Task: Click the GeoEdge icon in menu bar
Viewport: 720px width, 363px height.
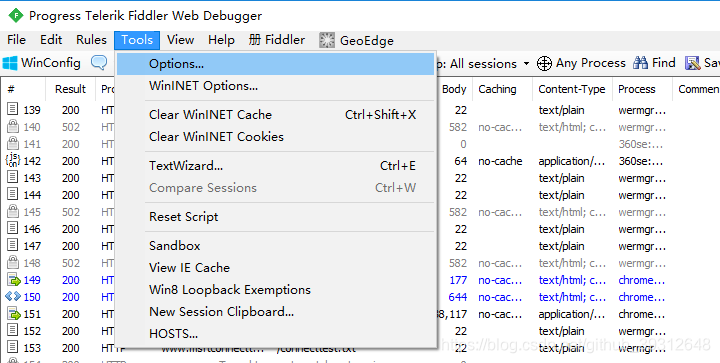Action: point(327,40)
